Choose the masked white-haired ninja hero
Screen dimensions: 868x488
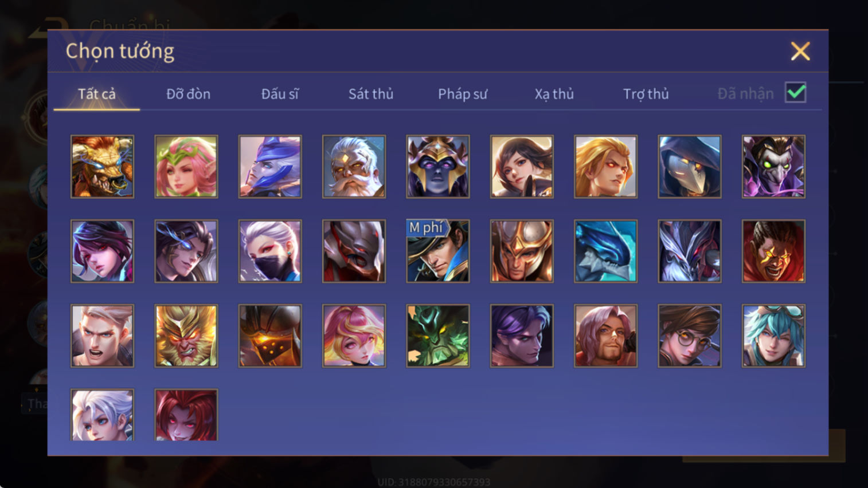coord(270,251)
